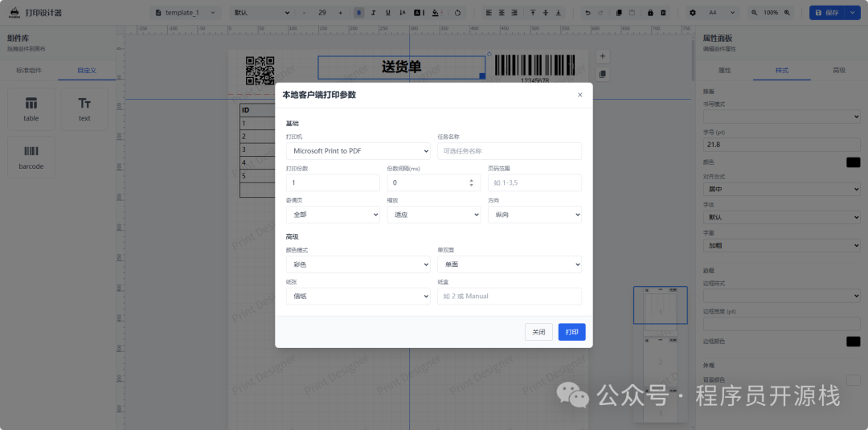The height and width of the screenshot is (430, 868).
Task: Align text left via the toolbar
Action: tap(488, 12)
